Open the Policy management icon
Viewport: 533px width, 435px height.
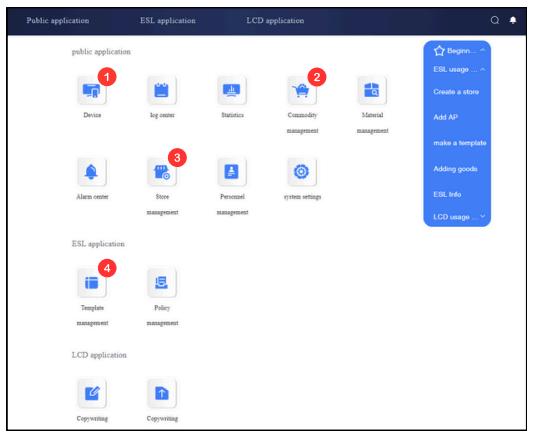[x=162, y=282]
